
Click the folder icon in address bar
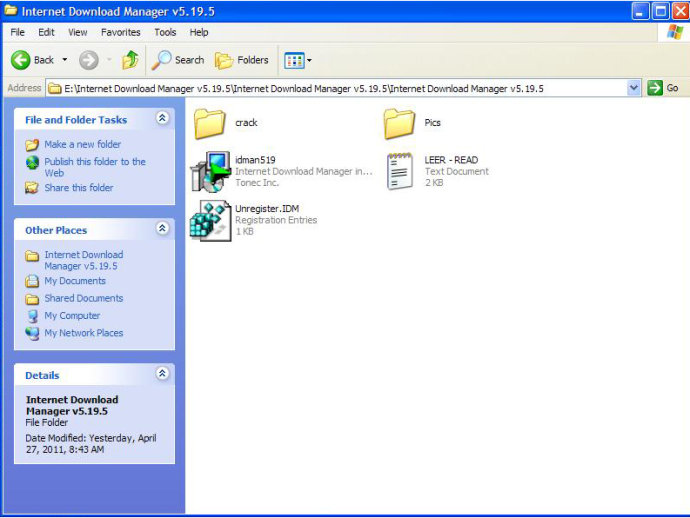point(55,88)
